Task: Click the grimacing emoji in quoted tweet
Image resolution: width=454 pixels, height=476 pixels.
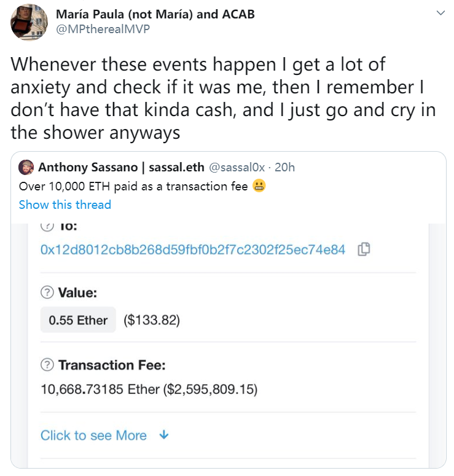Action: pos(259,186)
